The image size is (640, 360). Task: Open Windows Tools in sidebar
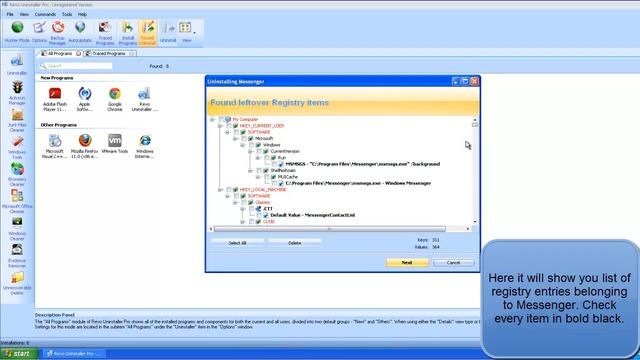coord(17,147)
